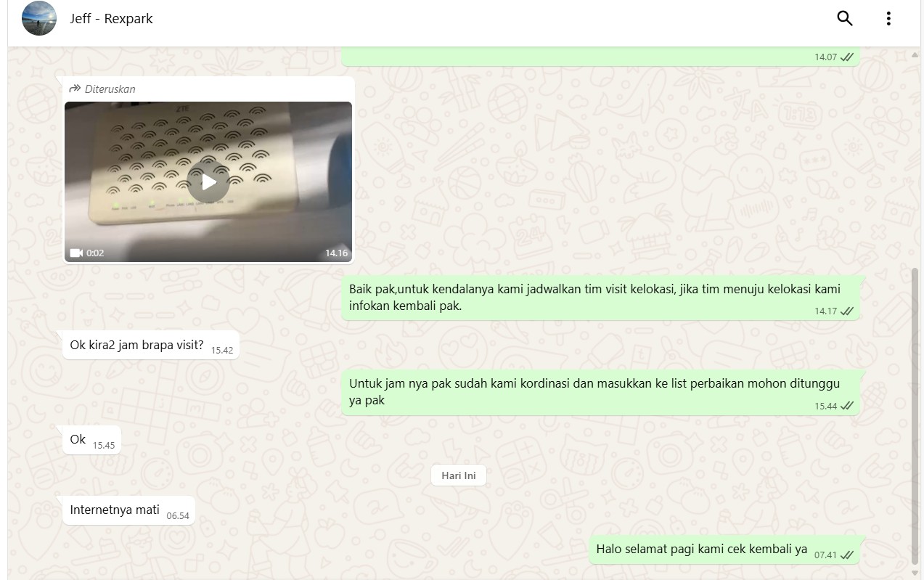Image resolution: width=924 pixels, height=580 pixels.
Task: Open Jeff - Rexpark contact name
Action: pos(111,19)
